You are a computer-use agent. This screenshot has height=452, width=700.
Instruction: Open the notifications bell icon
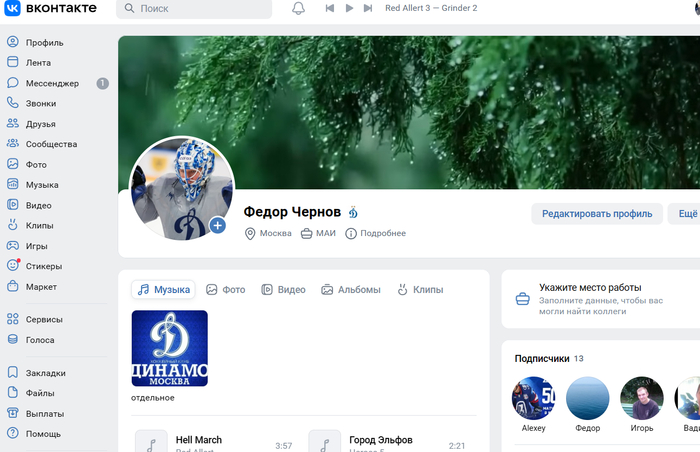[x=298, y=9]
